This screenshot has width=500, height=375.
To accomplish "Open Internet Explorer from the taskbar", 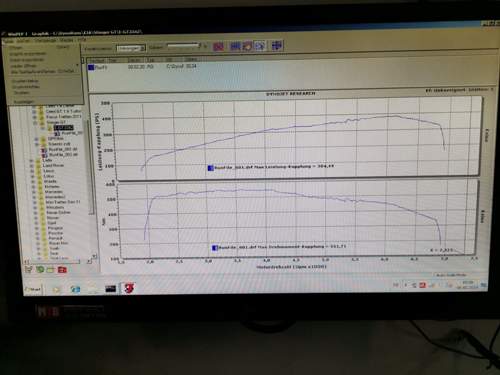I will pos(75,289).
